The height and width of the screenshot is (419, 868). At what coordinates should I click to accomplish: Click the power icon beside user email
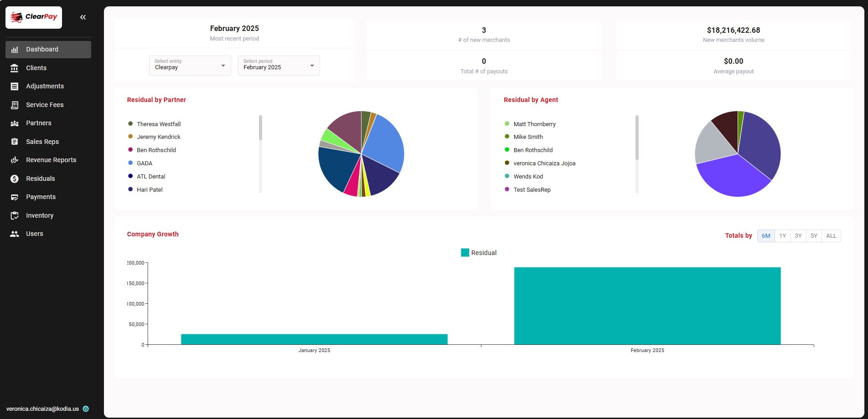tap(86, 409)
